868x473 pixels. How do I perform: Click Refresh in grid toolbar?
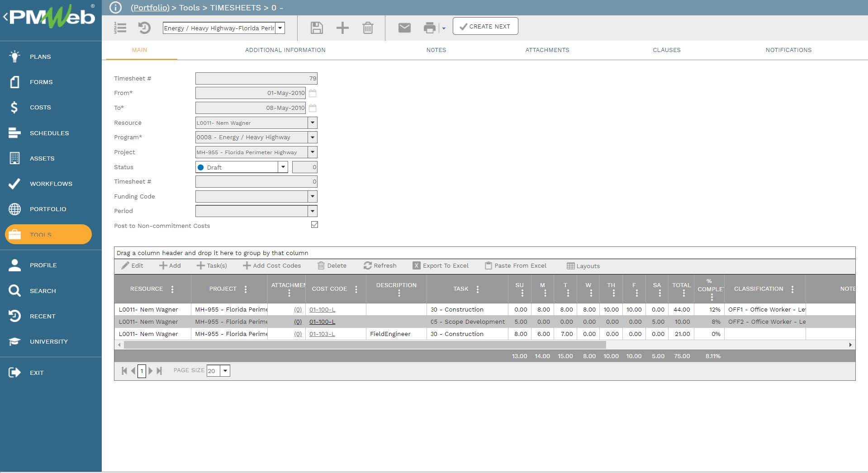(x=380, y=266)
